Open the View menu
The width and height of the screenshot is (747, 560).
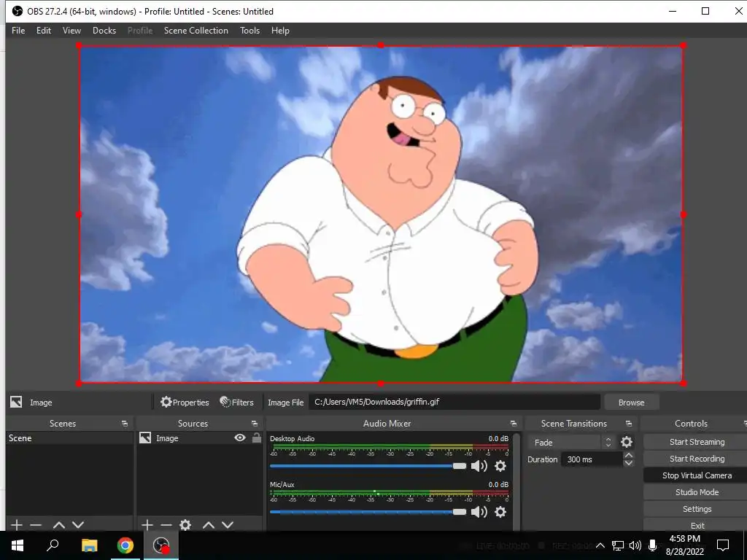(71, 31)
